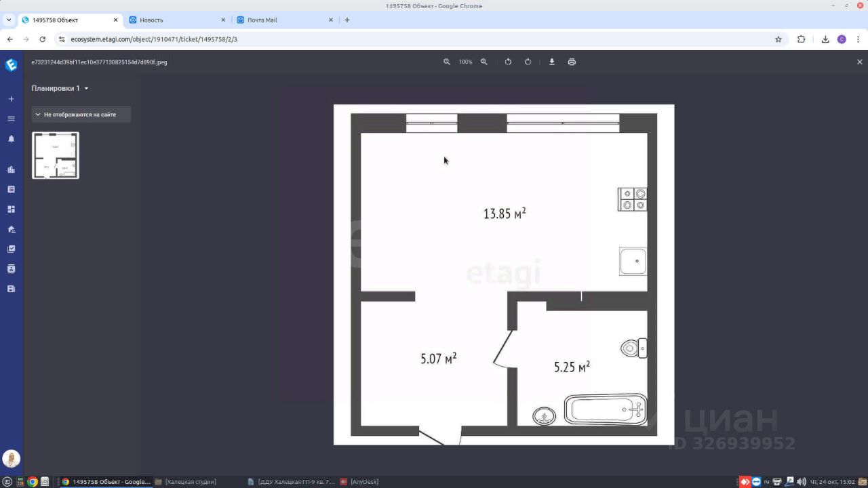Switch to the Почта Mail browser tab
868x488 pixels.
pyautogui.click(x=285, y=20)
